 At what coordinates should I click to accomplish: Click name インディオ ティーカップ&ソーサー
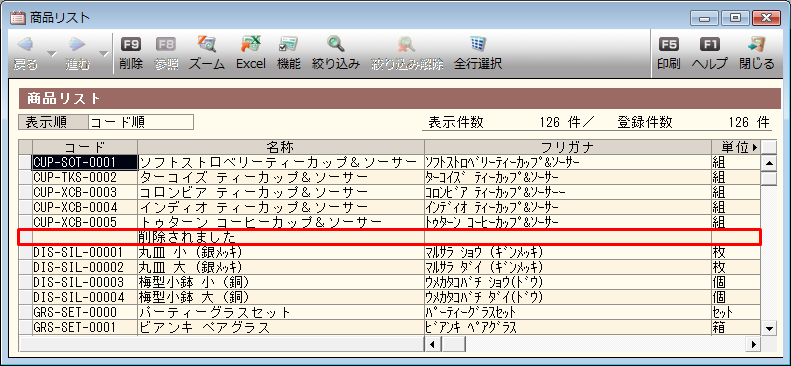[253, 207]
